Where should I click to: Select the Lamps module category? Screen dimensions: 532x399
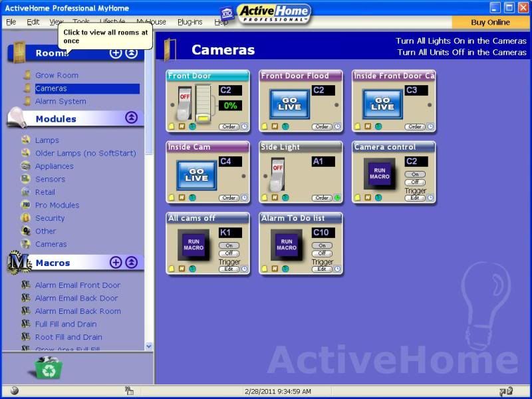(x=47, y=140)
